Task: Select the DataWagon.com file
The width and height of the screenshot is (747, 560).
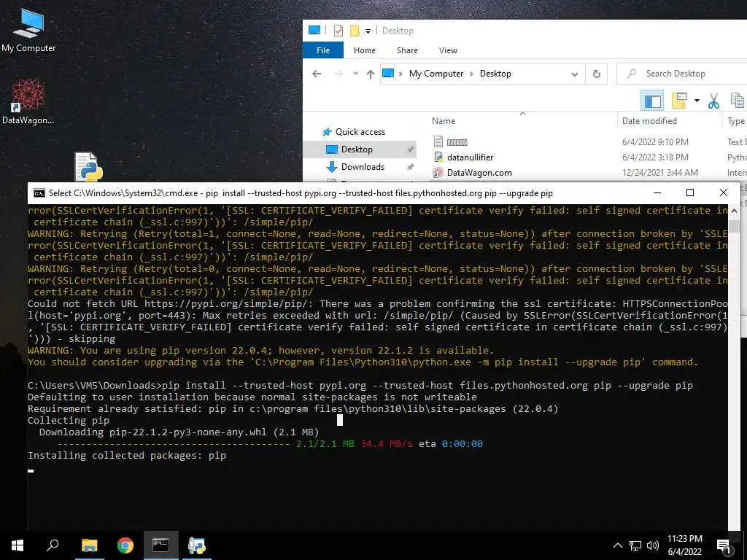Action: pyautogui.click(x=479, y=172)
